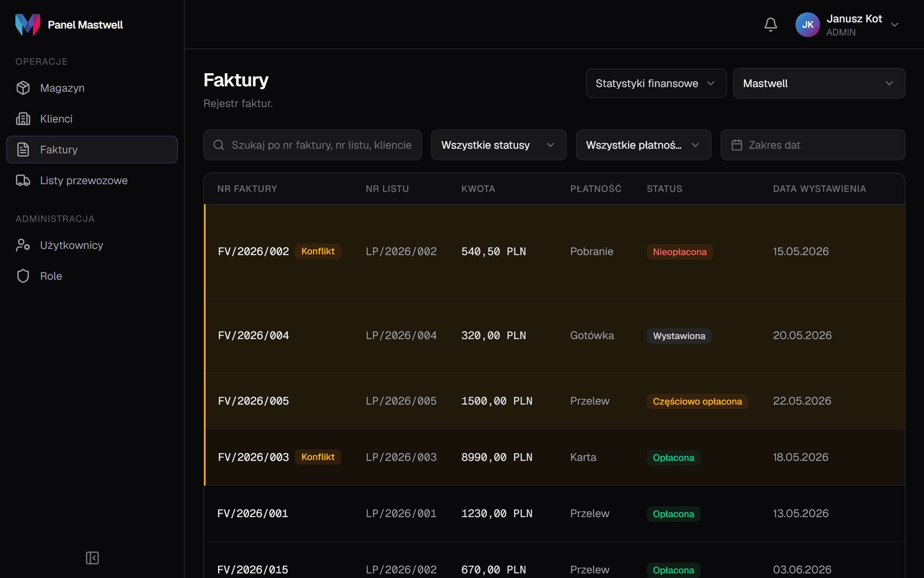Expand the Janusz Kot account chevron
Viewport: 924px width, 578px height.
click(x=895, y=25)
